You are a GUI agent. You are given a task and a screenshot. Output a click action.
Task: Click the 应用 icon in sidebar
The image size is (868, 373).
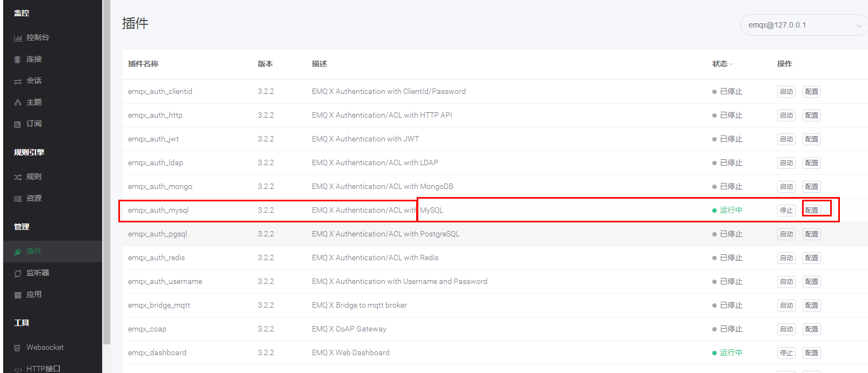tap(17, 295)
